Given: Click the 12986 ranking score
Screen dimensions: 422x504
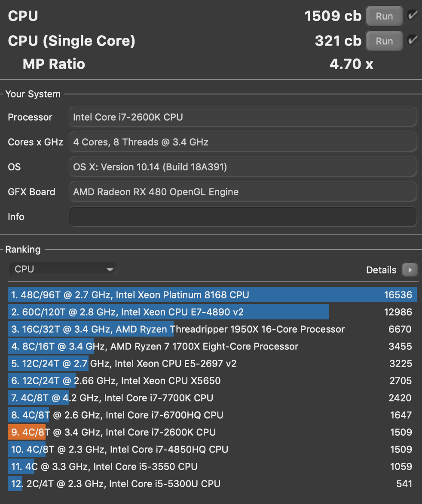Looking at the screenshot, I should pos(398,312).
